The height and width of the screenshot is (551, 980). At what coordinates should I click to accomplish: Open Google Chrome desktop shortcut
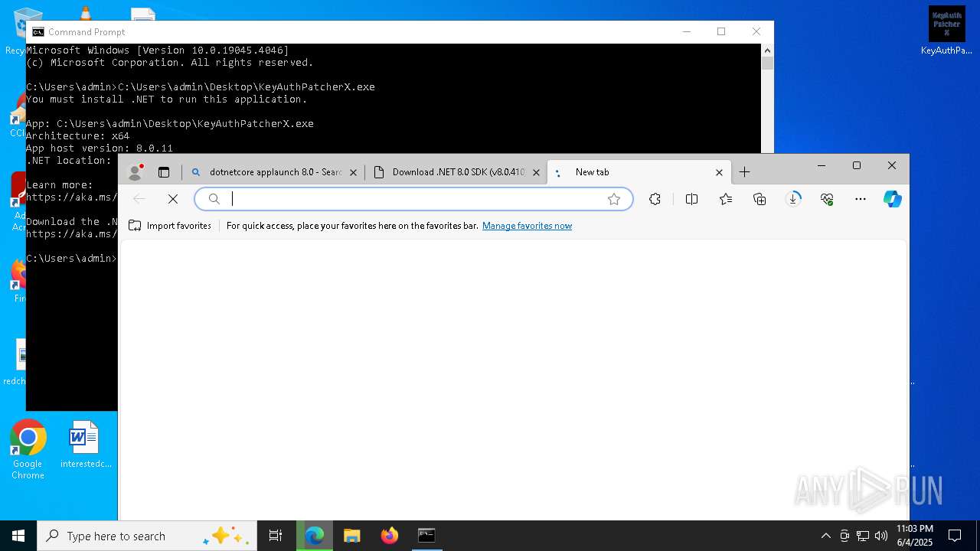pyautogui.click(x=28, y=450)
